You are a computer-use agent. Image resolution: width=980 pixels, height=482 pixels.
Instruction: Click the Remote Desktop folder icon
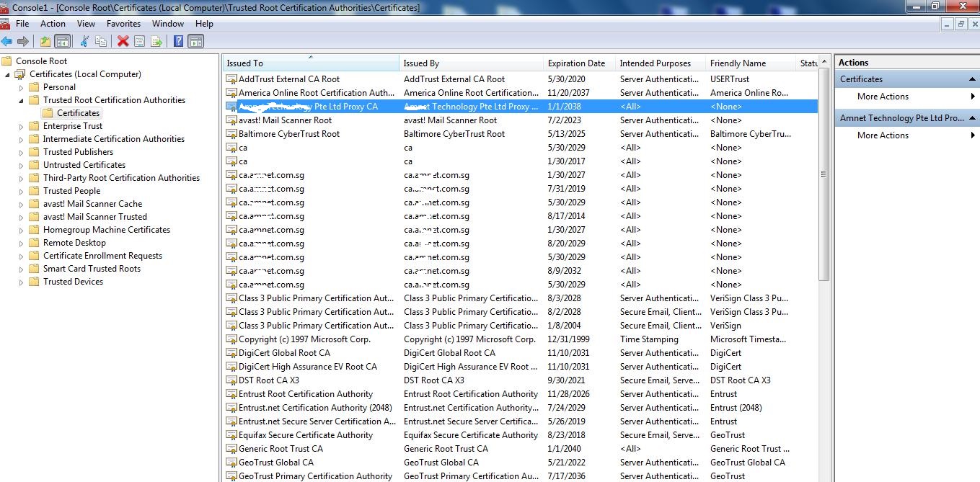[x=34, y=243]
